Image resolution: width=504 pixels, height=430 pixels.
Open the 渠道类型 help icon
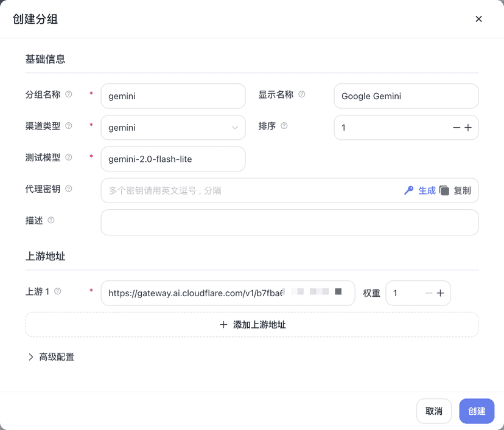click(69, 126)
